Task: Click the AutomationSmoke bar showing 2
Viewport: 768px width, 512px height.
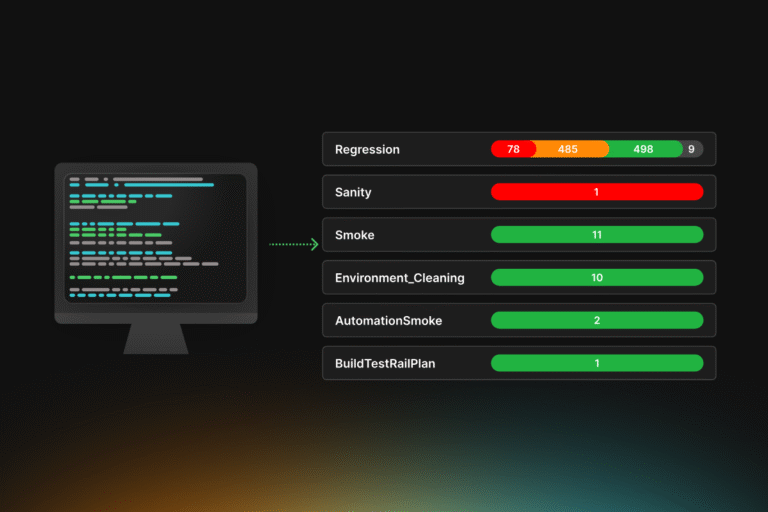Action: coord(597,320)
